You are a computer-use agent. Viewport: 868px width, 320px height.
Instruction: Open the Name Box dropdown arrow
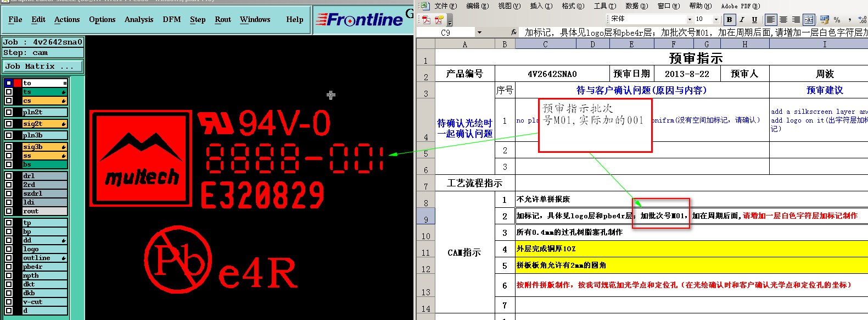pos(479,32)
